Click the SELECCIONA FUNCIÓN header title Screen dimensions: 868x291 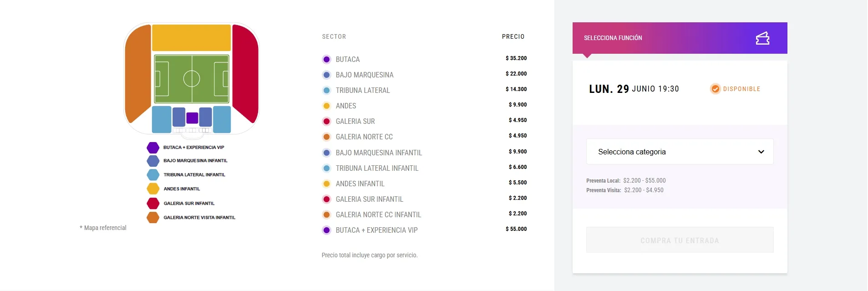tap(613, 38)
